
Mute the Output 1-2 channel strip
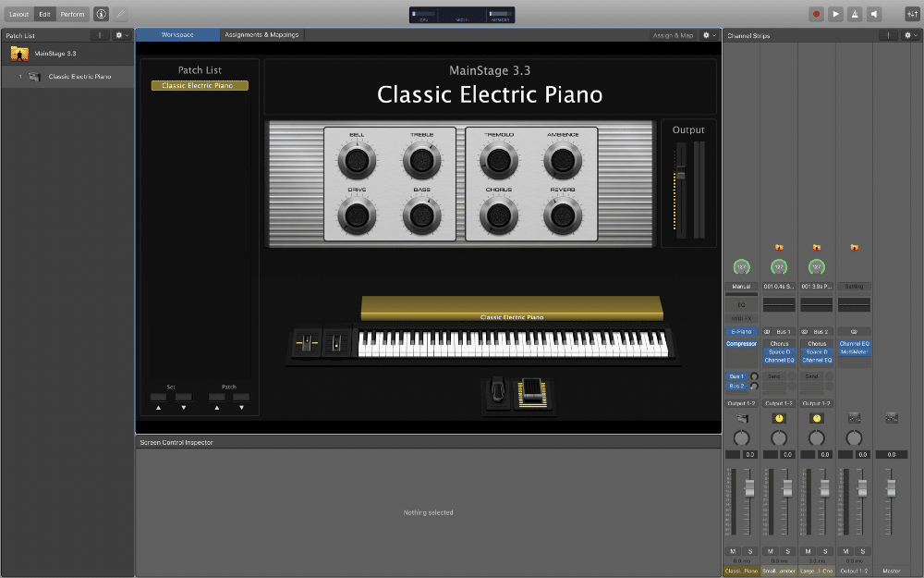(845, 551)
